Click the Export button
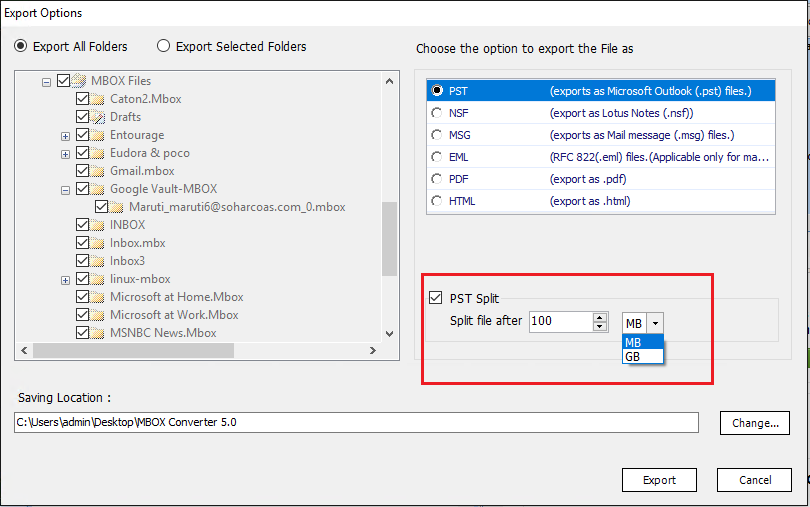810x507 pixels. 659,480
